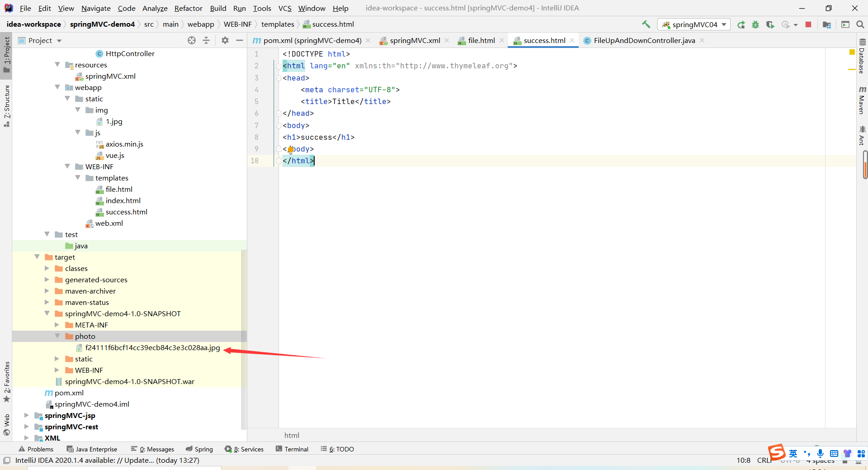Click the Sogou input method logo
868x470 pixels.
777,452
